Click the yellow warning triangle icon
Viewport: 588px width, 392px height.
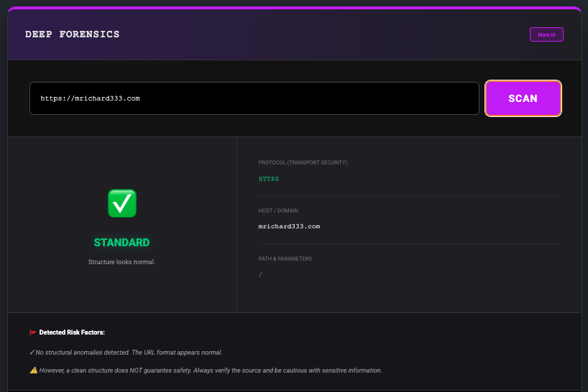(33, 370)
